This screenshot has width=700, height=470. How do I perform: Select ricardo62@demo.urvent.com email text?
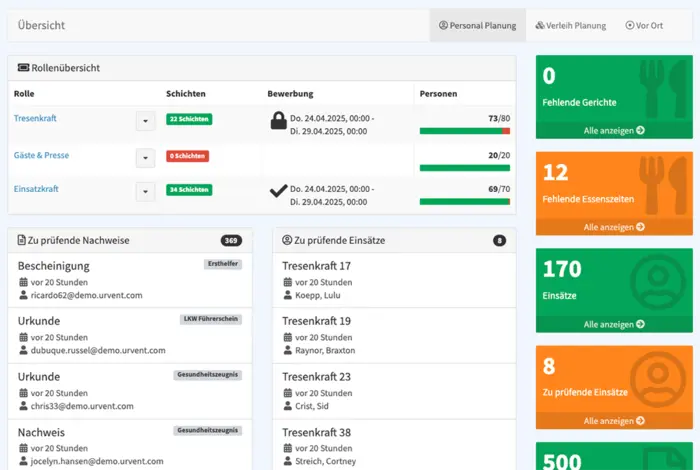point(87,295)
